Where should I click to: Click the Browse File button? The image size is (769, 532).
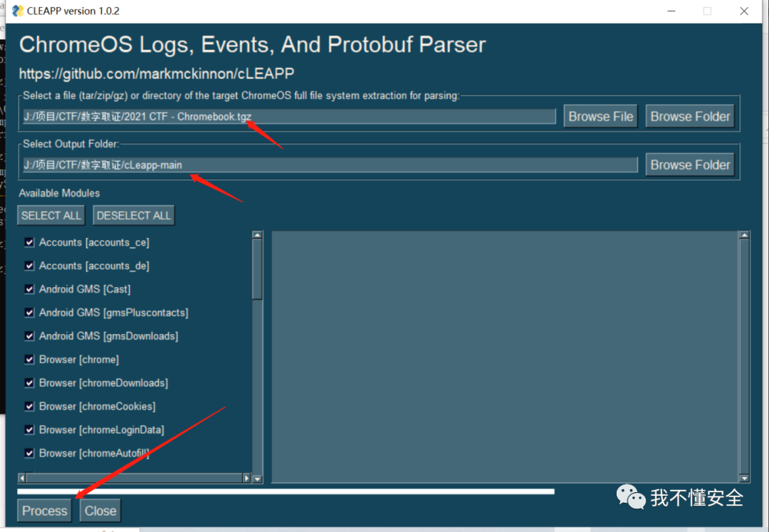tap(601, 116)
